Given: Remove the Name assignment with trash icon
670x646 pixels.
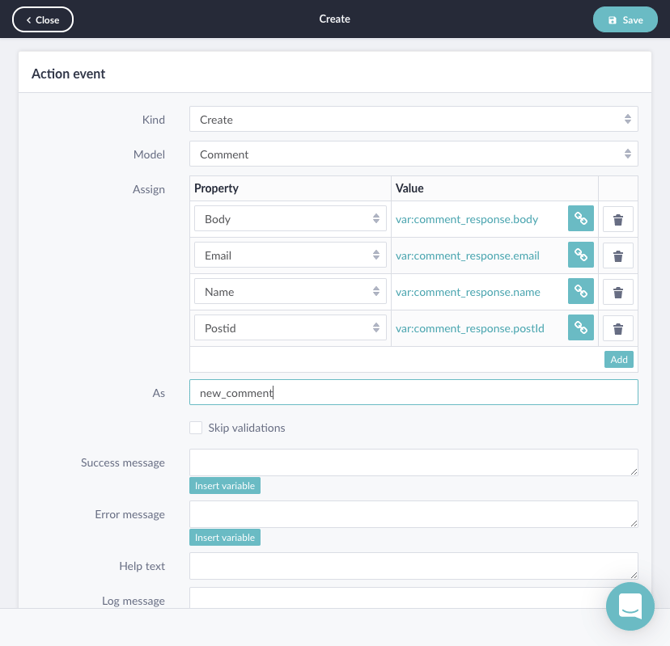Looking at the screenshot, I should click(618, 292).
